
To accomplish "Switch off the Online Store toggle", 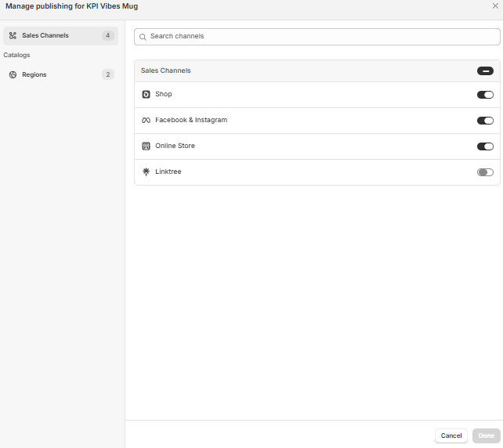I will (x=485, y=146).
